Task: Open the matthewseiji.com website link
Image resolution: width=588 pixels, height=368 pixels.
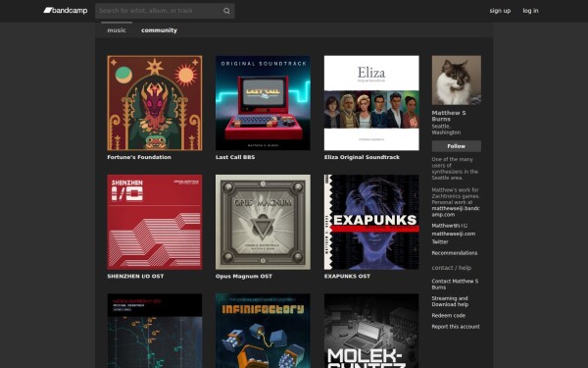Action: pos(454,234)
